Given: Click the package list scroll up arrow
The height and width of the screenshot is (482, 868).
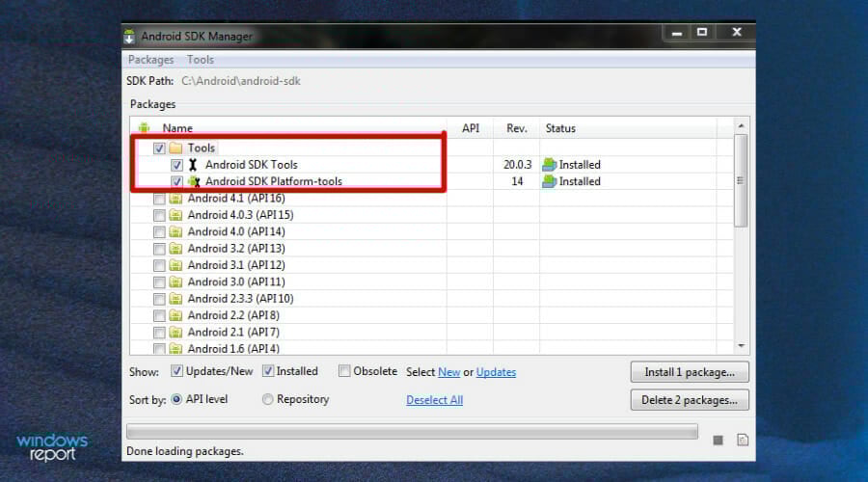Looking at the screenshot, I should click(741, 126).
